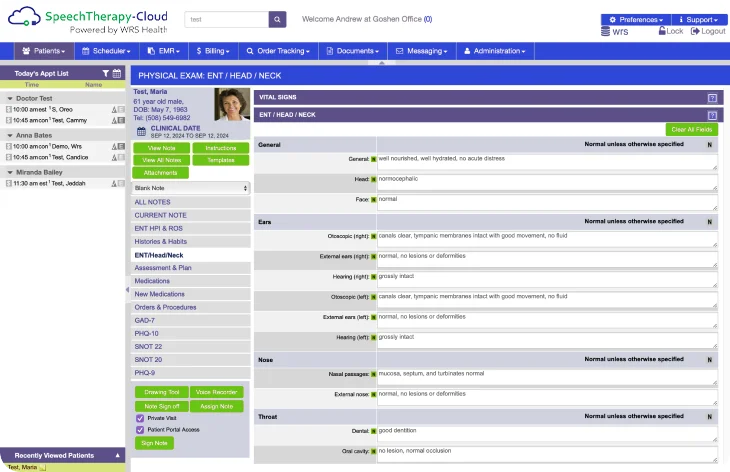The width and height of the screenshot is (730, 472).
Task: Lock the session with the Lock icon
Action: [x=662, y=31]
